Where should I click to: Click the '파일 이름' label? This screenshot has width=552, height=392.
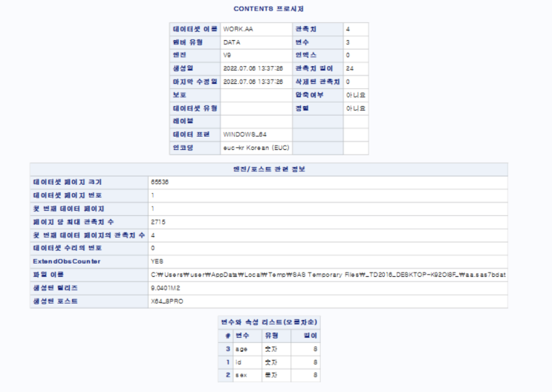click(x=48, y=275)
